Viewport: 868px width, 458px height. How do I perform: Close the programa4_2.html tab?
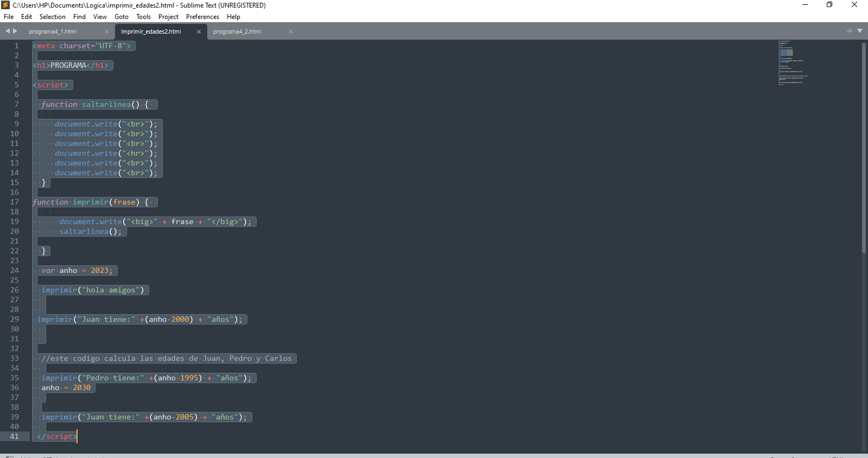pos(291,31)
